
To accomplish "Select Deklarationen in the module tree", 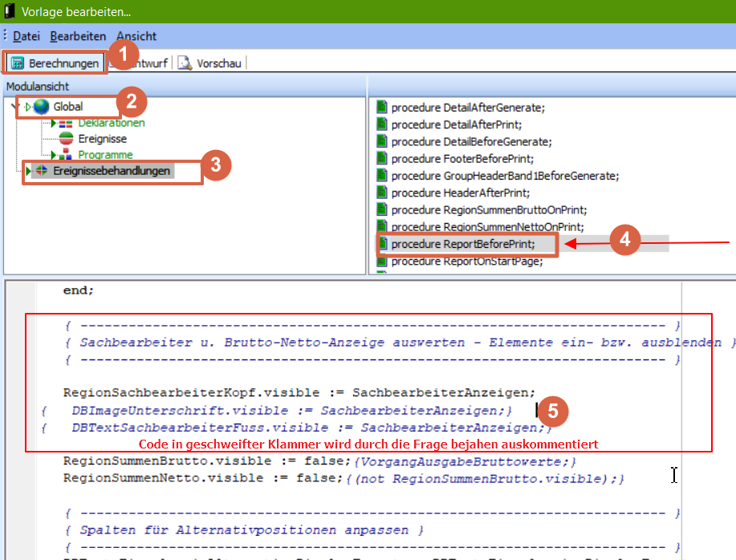I will pos(112,123).
